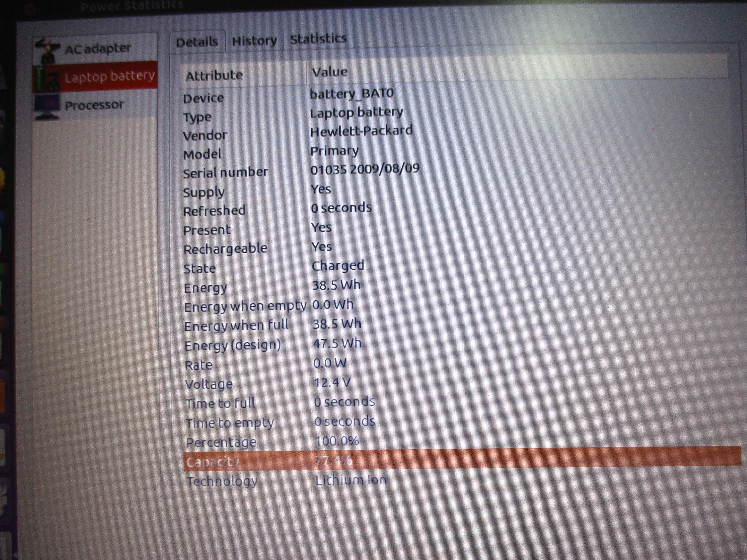Select the Energy attribute label

[x=206, y=289]
